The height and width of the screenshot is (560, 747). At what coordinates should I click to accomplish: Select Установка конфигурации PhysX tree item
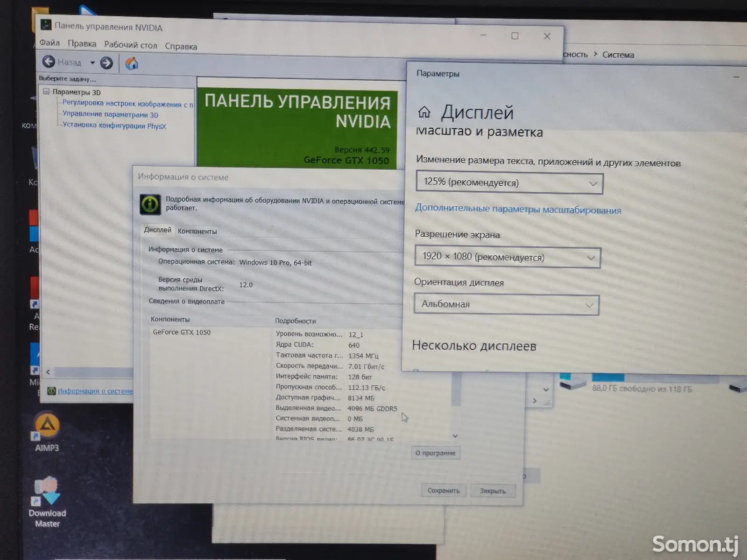click(x=114, y=125)
